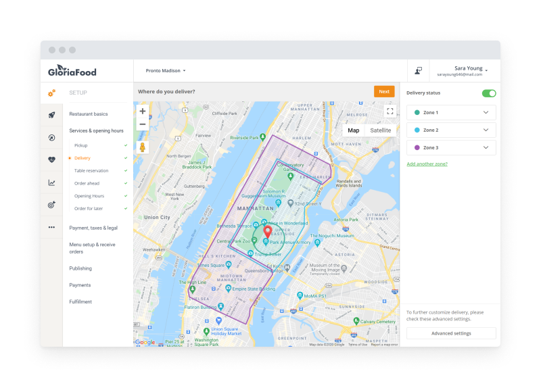Click the red restaurant location pin
The image size is (541, 392).
click(267, 232)
